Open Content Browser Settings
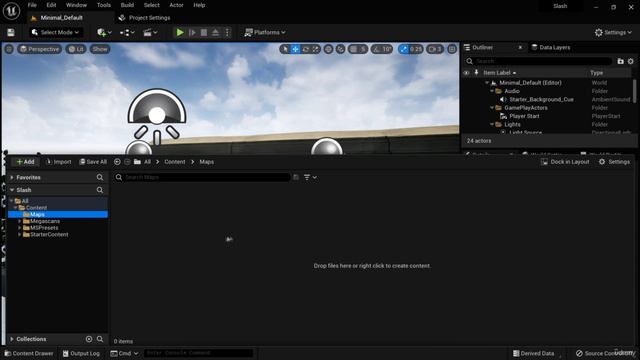This screenshot has height=360, width=640. coord(614,162)
